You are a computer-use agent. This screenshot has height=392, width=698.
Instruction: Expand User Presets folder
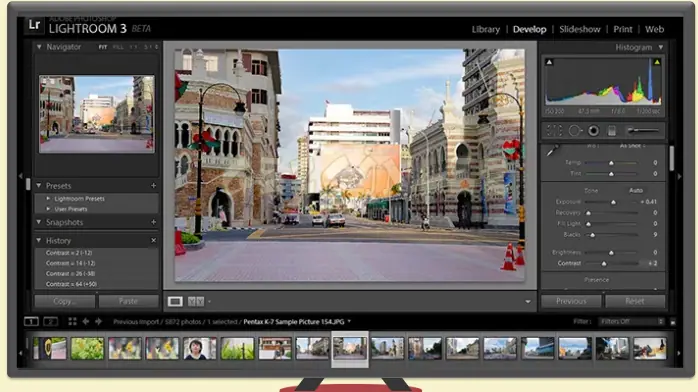(x=48, y=209)
